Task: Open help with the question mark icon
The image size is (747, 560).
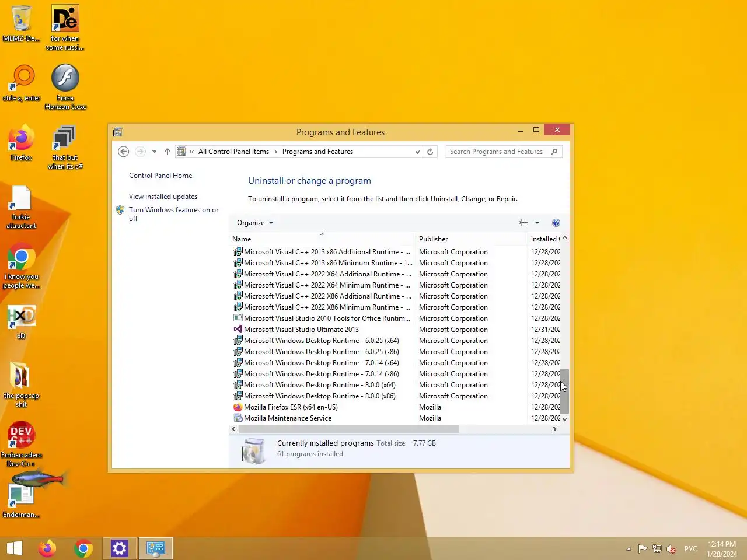Action: [556, 223]
